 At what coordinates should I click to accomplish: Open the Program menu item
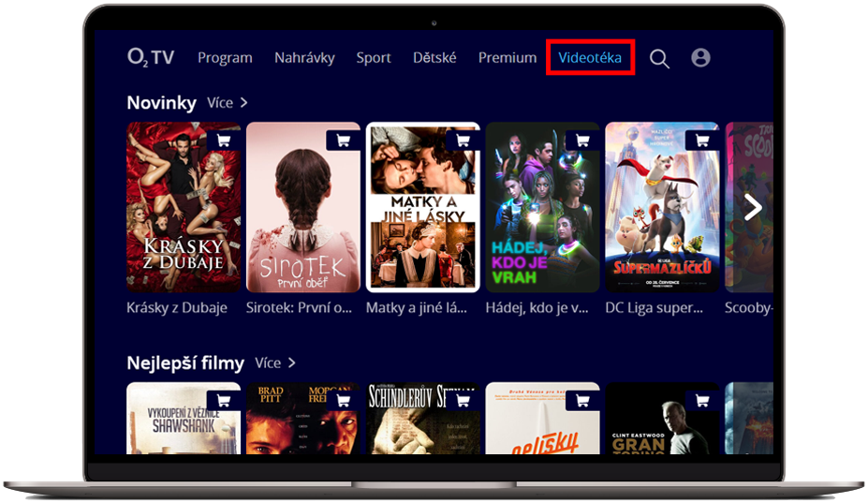[225, 58]
